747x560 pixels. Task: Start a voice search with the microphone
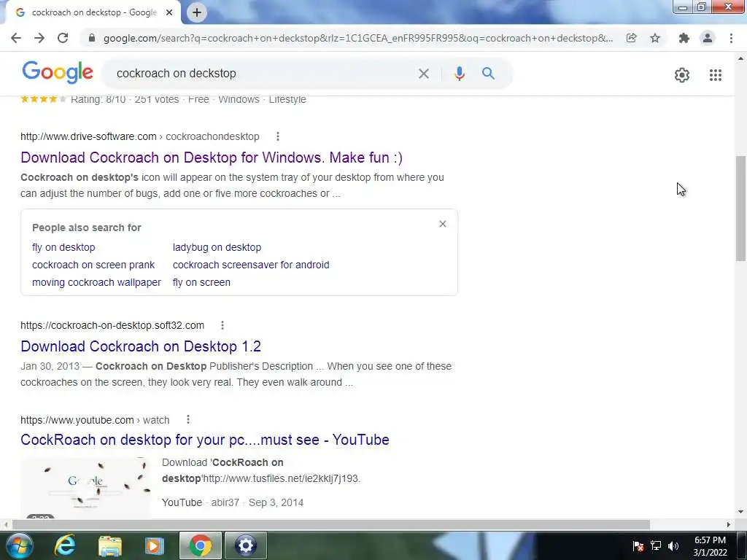(460, 74)
